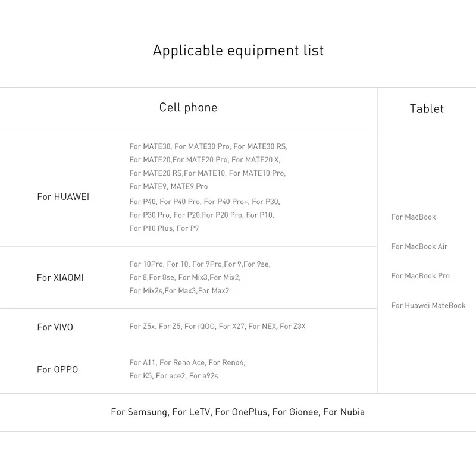Click the 'For MacBook Pro' entry

[421, 276]
